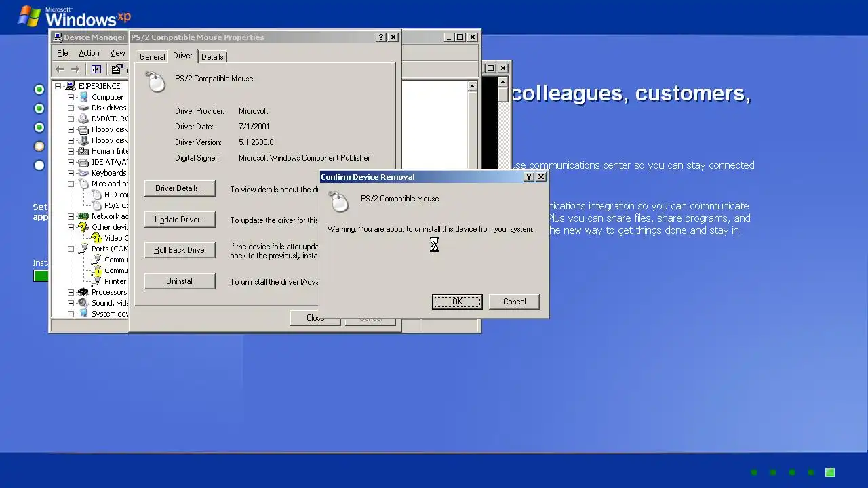This screenshot has height=488, width=868.
Task: Open the File menu in Device Manager
Action: [x=62, y=53]
